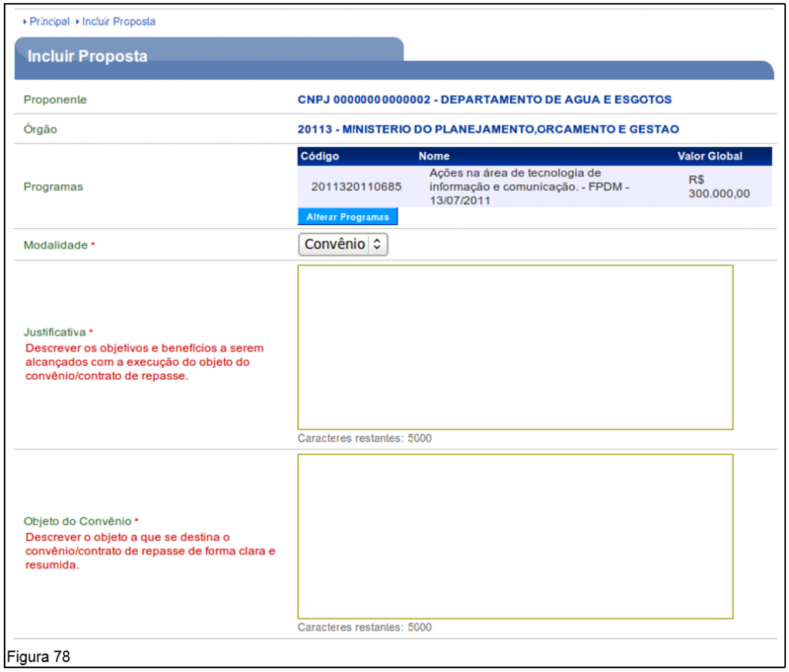Click the Nome column header
This screenshot has width=789, height=672.
click(x=434, y=156)
